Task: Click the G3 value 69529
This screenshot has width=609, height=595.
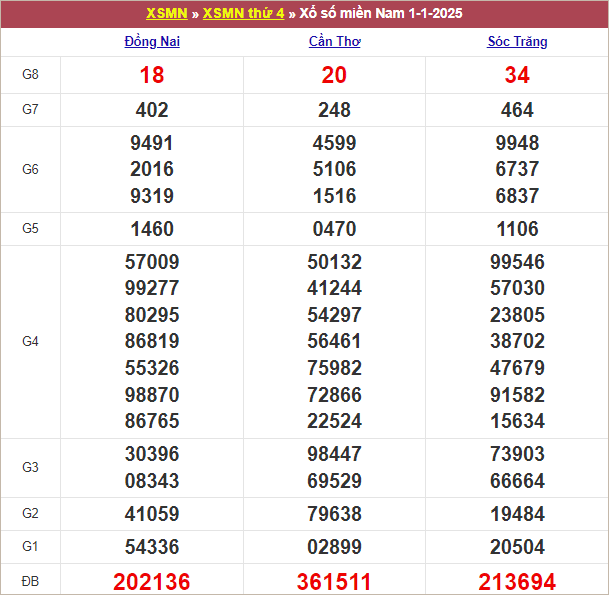Action: tap(334, 481)
